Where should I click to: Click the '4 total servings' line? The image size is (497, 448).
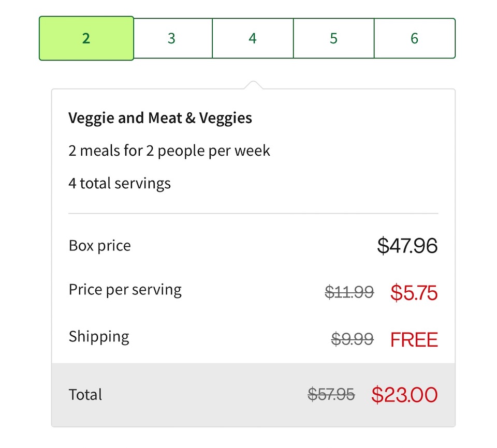point(120,184)
